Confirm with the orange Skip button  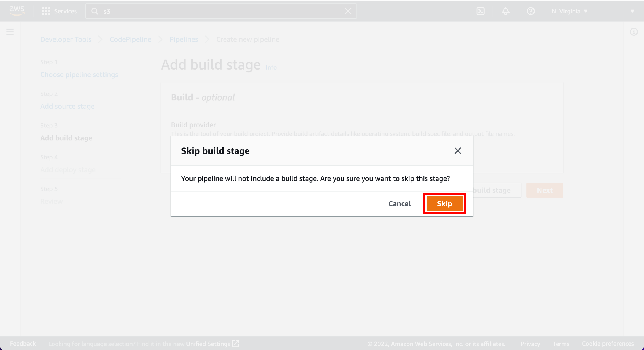(x=444, y=204)
